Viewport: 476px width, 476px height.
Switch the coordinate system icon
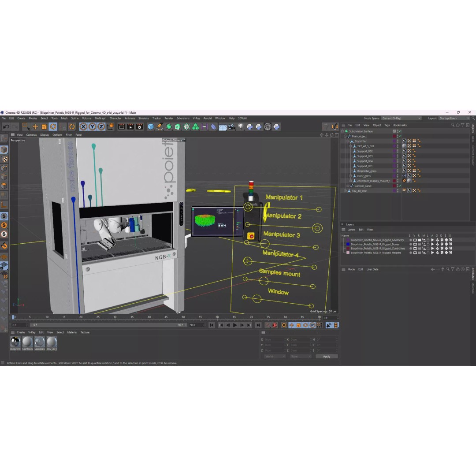point(111,126)
